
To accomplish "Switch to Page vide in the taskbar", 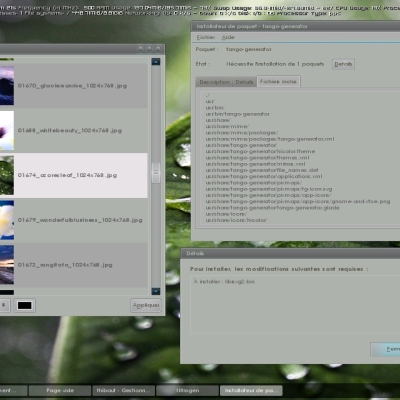I will tap(60, 390).
